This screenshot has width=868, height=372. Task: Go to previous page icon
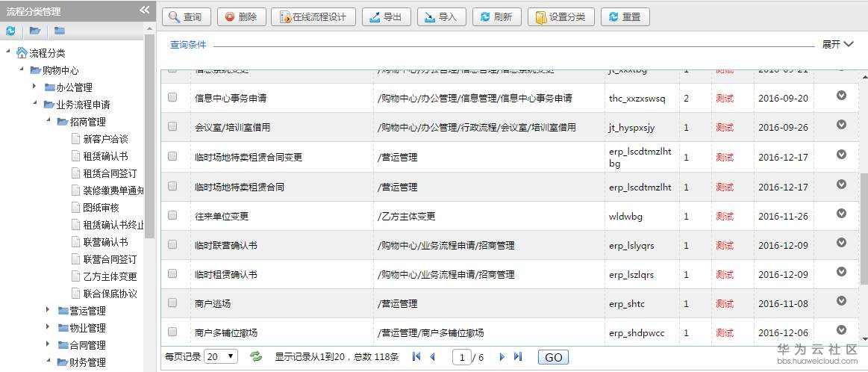432,356
